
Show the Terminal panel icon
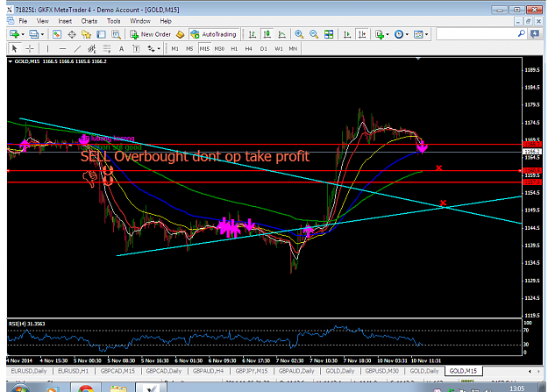[x=102, y=34]
